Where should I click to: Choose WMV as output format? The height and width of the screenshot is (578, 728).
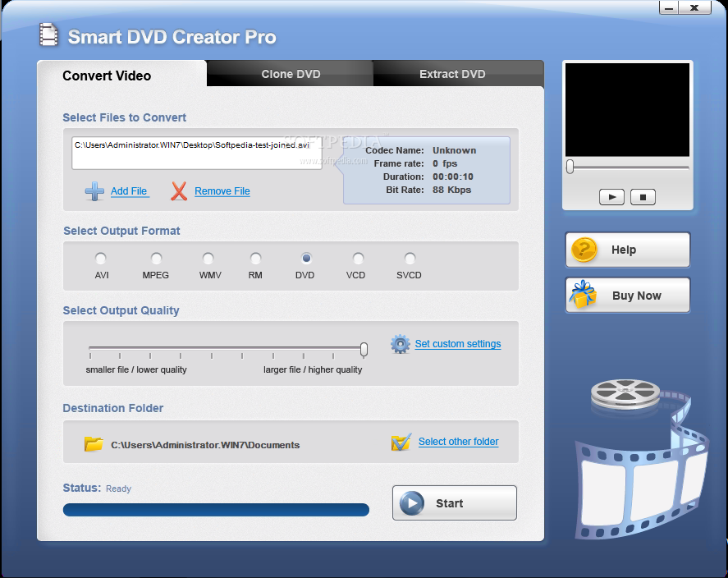[x=208, y=258]
